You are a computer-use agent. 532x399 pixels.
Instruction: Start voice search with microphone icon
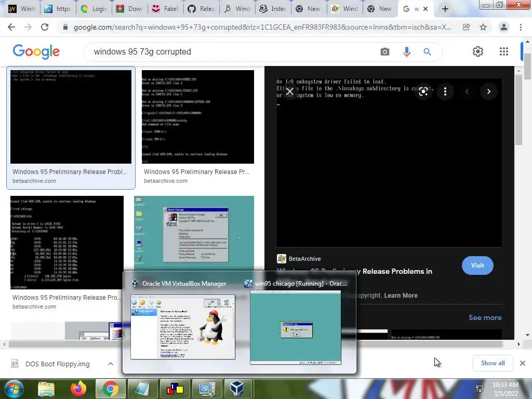coord(406,52)
